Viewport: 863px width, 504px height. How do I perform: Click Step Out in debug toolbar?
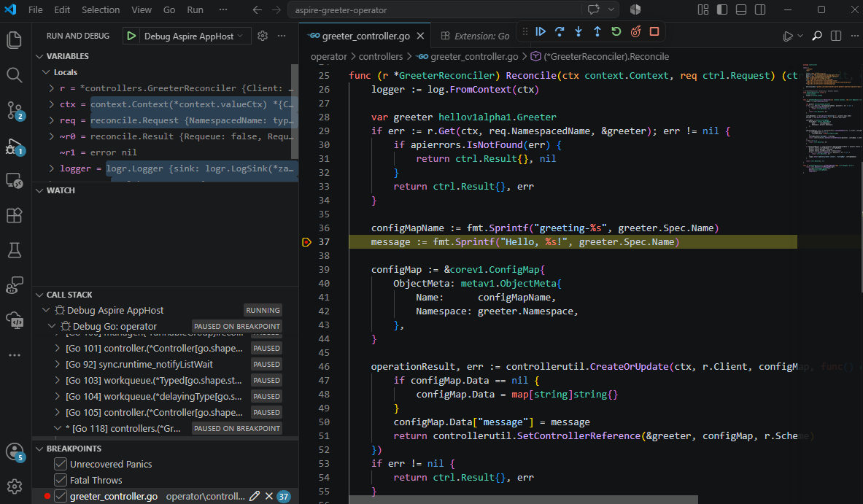click(597, 31)
